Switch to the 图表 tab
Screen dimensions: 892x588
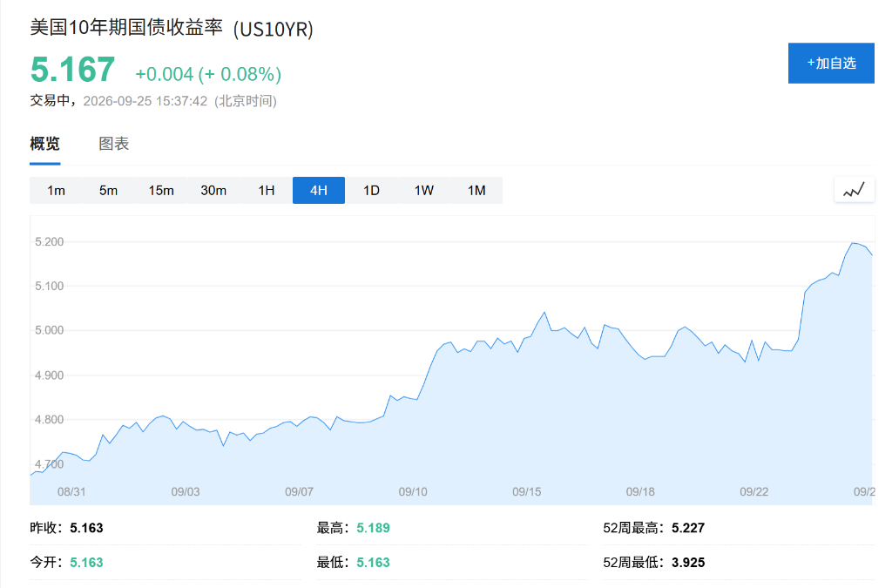click(114, 144)
